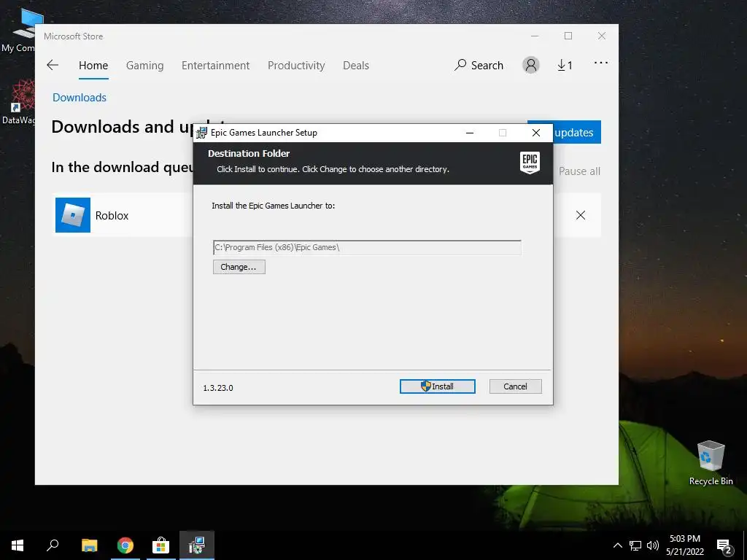Screen dimensions: 747x560
Task: Minimize the Epic Games Launcher Setup window
Action: tap(470, 133)
